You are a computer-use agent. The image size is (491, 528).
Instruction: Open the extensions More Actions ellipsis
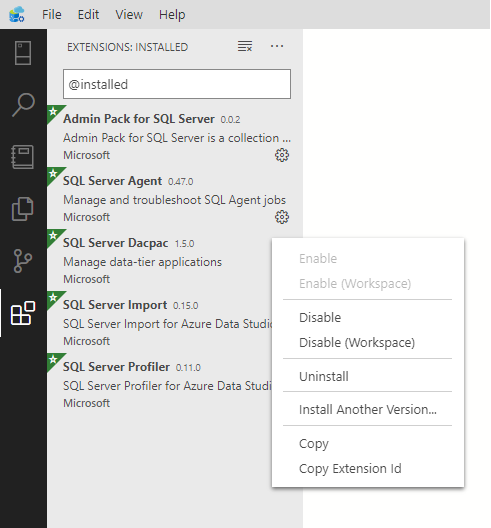[277, 46]
